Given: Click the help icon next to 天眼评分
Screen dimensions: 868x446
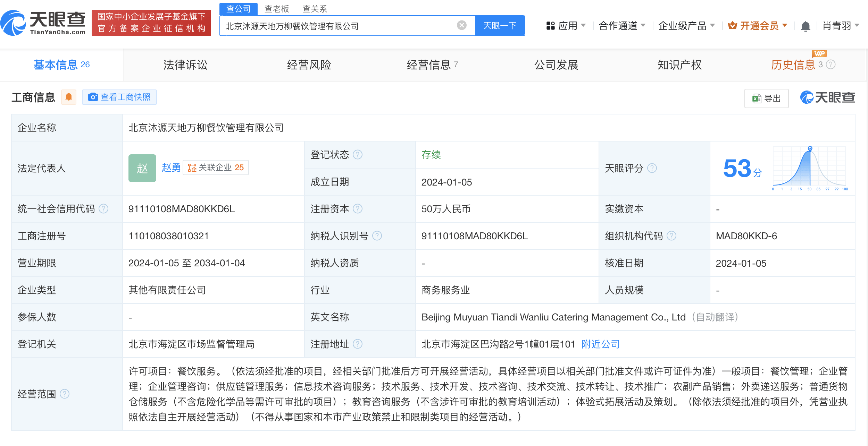Looking at the screenshot, I should click(652, 168).
